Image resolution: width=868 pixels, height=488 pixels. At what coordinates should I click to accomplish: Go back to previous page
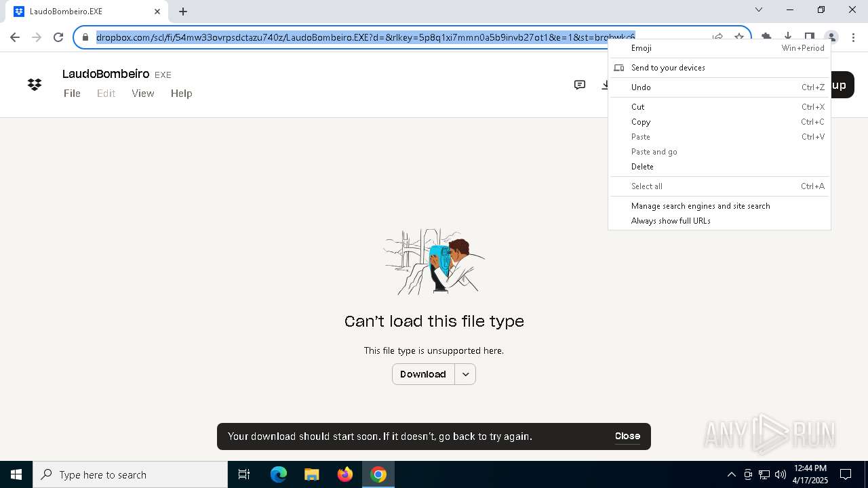pyautogui.click(x=15, y=37)
